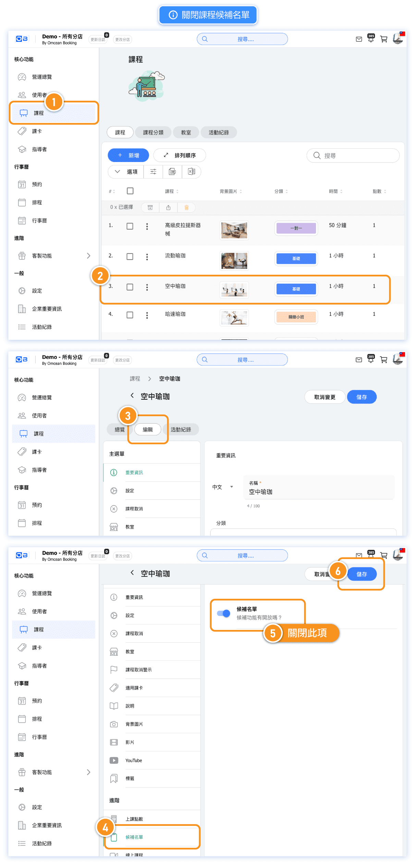
Task: Click the Excel export icon
Action: 192,172
